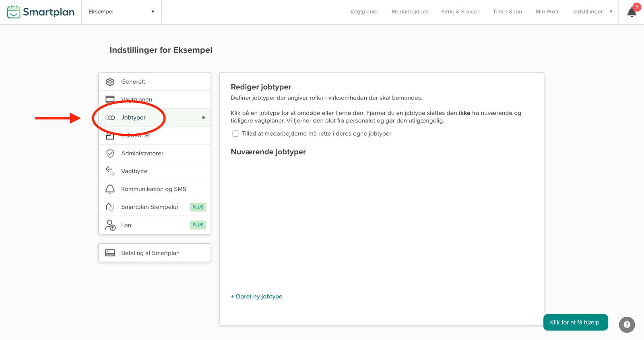Image resolution: width=644 pixels, height=340 pixels.
Task: Open the Eksempel workplace dropdown
Action: pyautogui.click(x=121, y=12)
